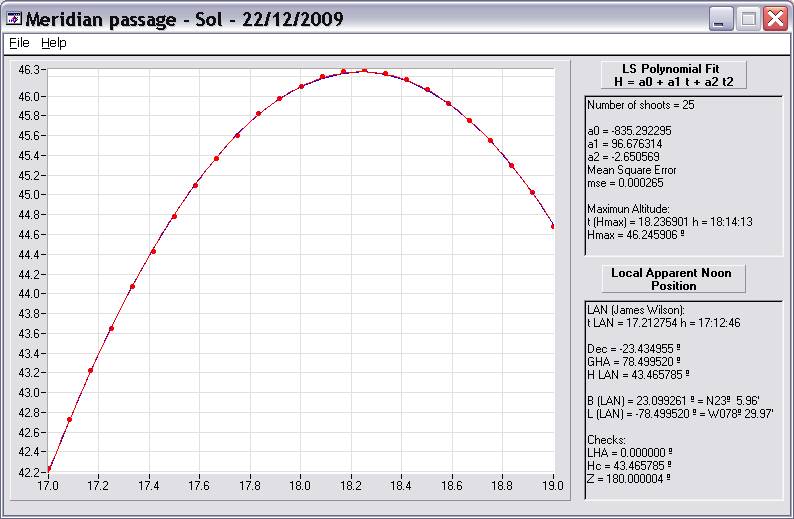Click the Local Apparent Noon Position button
This screenshot has width=794, height=519.
[x=671, y=279]
